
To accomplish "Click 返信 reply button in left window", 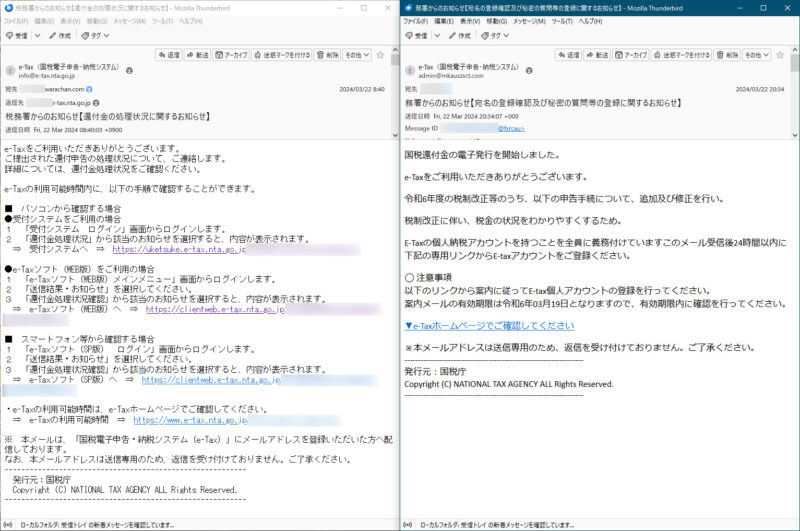I will point(169,55).
